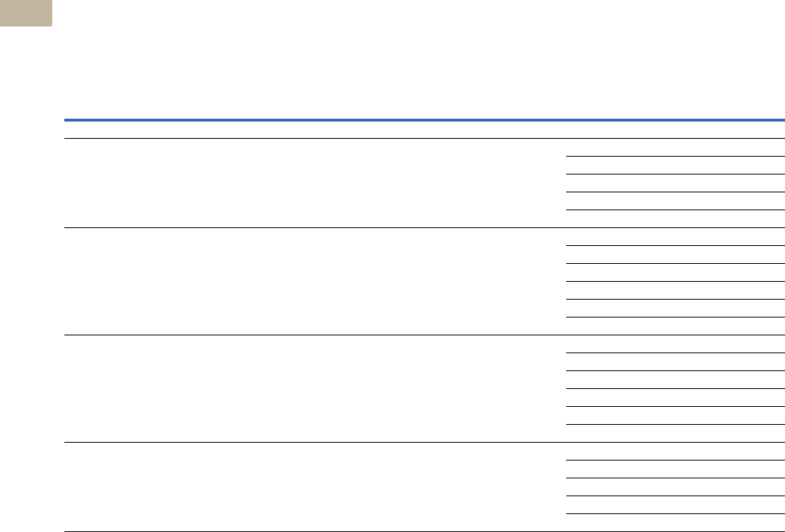Click wide left cell of second table group
The height and width of the screenshot is (532, 785).
tap(315, 282)
